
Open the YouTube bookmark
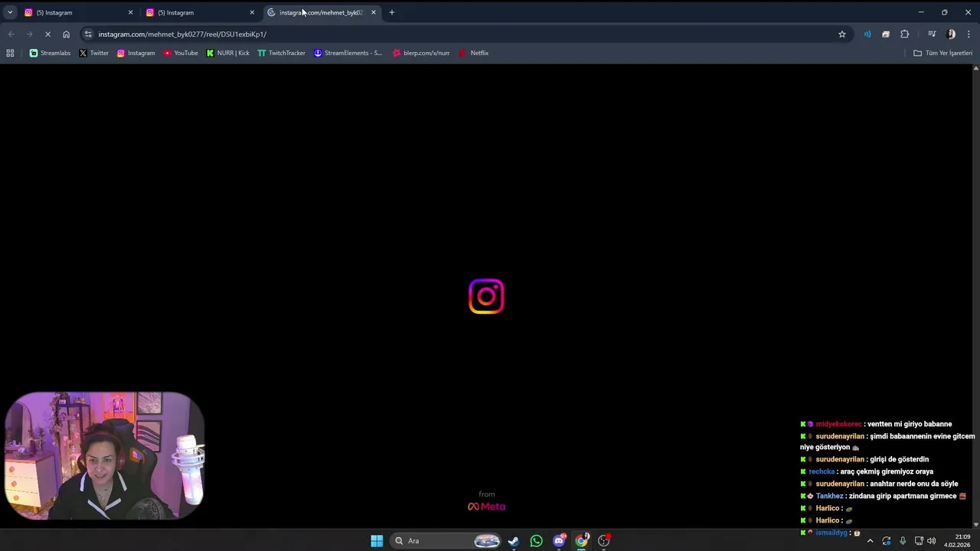pos(181,53)
